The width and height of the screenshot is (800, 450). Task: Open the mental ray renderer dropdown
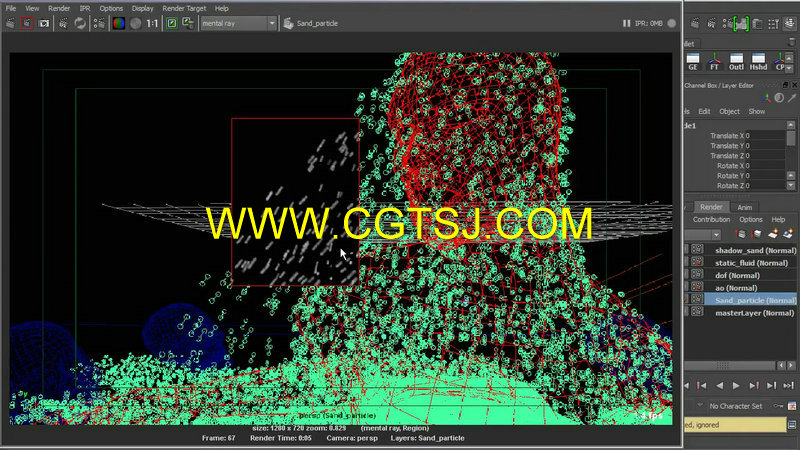coord(238,23)
